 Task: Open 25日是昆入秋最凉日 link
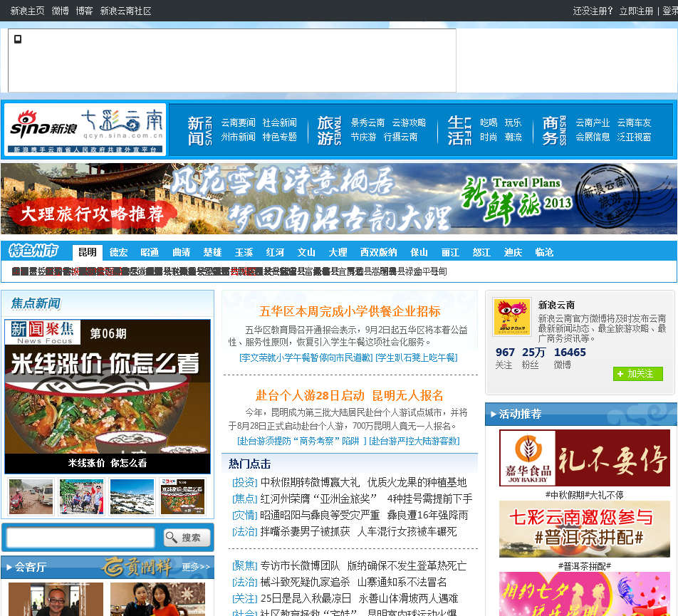click(x=306, y=599)
